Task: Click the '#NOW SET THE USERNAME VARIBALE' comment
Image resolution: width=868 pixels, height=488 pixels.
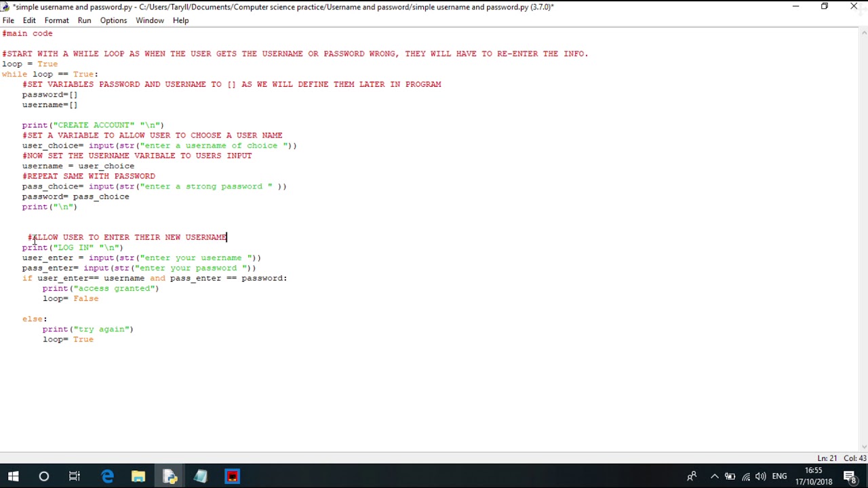Action: (137, 156)
